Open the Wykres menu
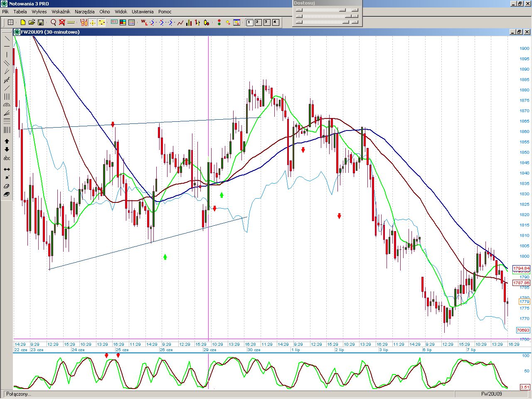 tap(39, 12)
